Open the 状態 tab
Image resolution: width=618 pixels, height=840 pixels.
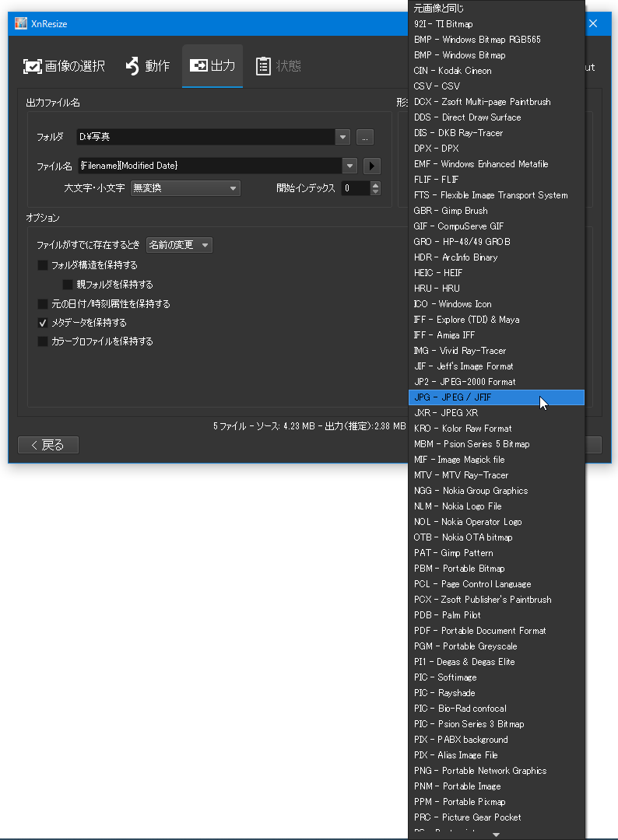[278, 66]
